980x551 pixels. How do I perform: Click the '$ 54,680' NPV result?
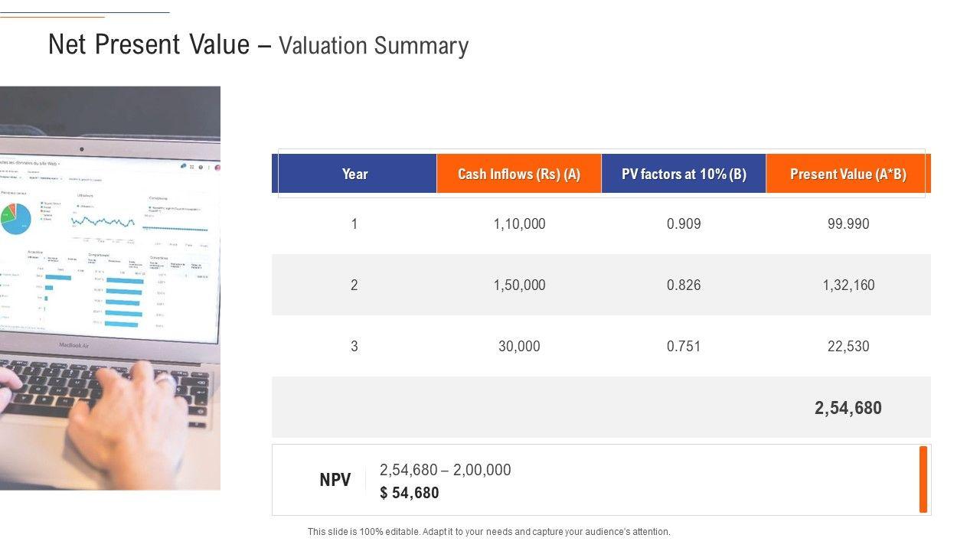click(x=410, y=493)
